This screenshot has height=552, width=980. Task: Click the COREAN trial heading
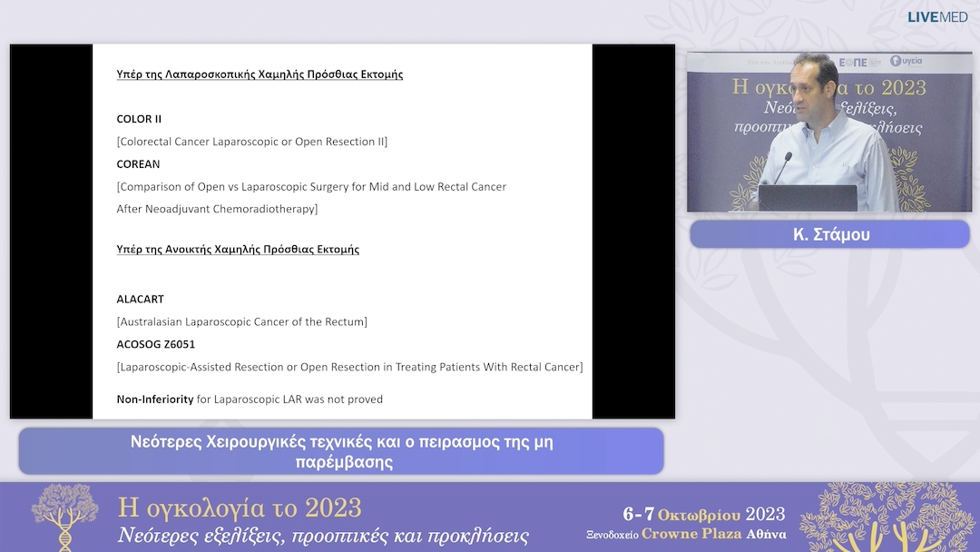point(138,164)
